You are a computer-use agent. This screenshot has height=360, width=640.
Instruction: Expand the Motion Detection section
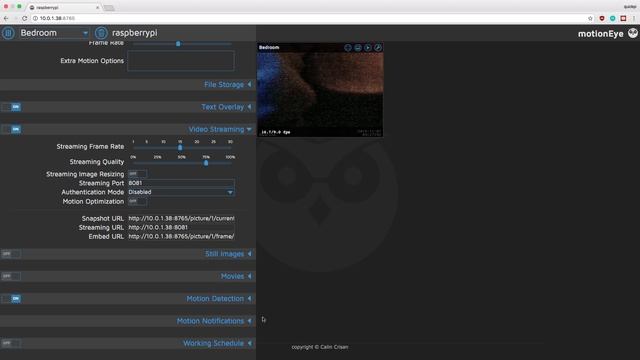(x=219, y=299)
